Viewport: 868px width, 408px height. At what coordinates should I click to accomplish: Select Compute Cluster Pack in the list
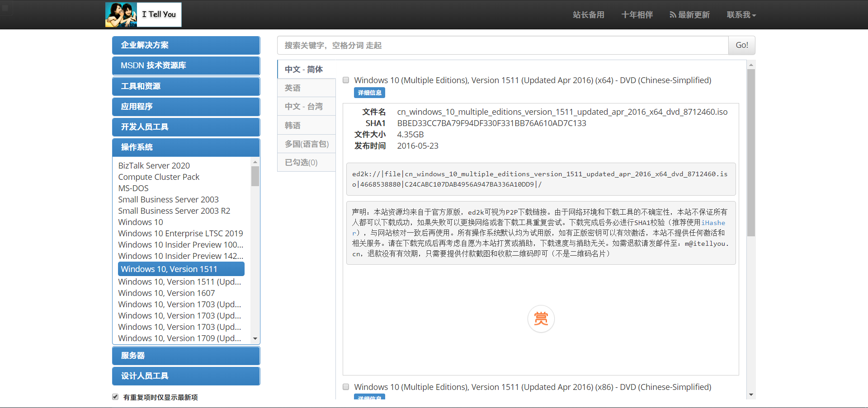point(159,177)
